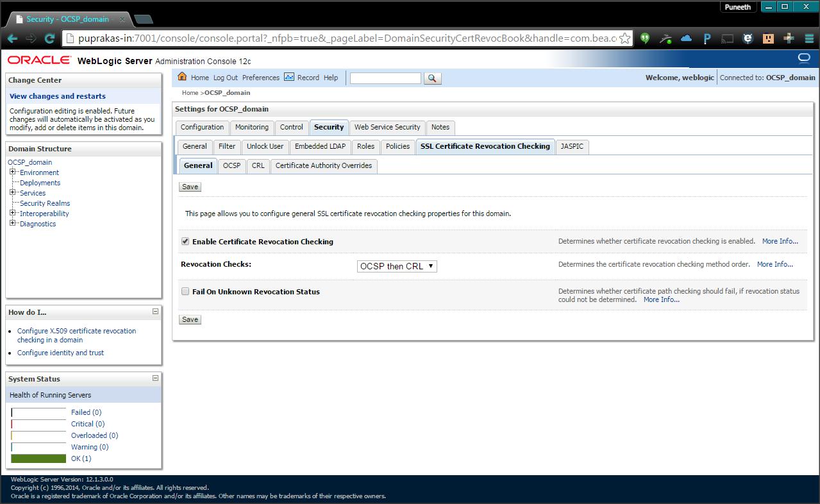The height and width of the screenshot is (504, 820).
Task: Open the Chrome hamburger menu
Action: [x=809, y=38]
